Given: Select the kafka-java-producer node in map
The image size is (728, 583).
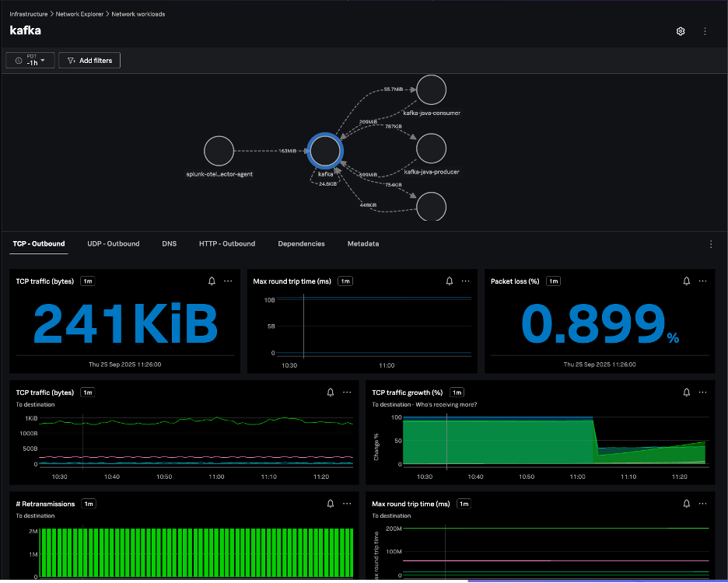Looking at the screenshot, I should click(x=431, y=148).
